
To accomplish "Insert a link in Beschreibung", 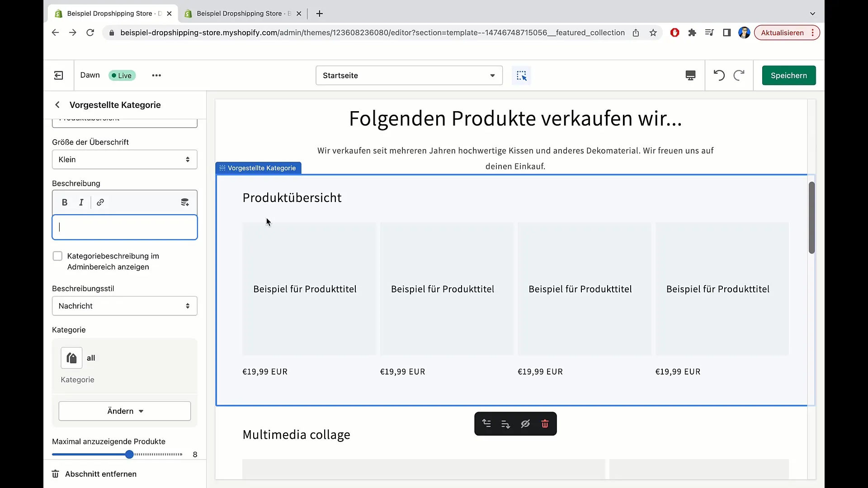I will coord(100,202).
